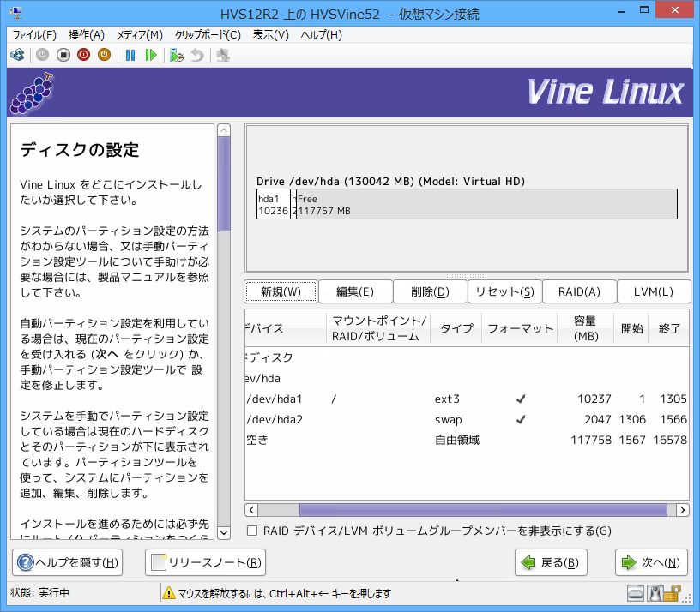Click the red Shut Down toolbar icon
This screenshot has height=612, width=700.
pos(83,55)
